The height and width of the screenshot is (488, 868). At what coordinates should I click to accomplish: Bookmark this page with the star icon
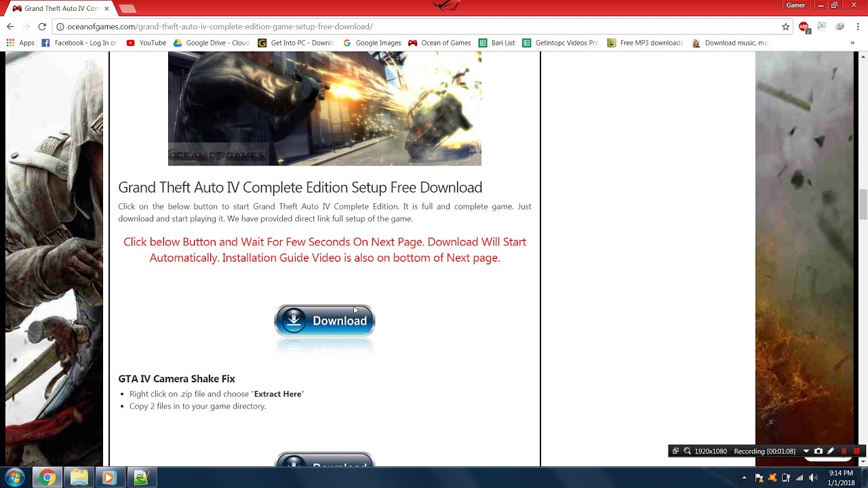pyautogui.click(x=785, y=26)
